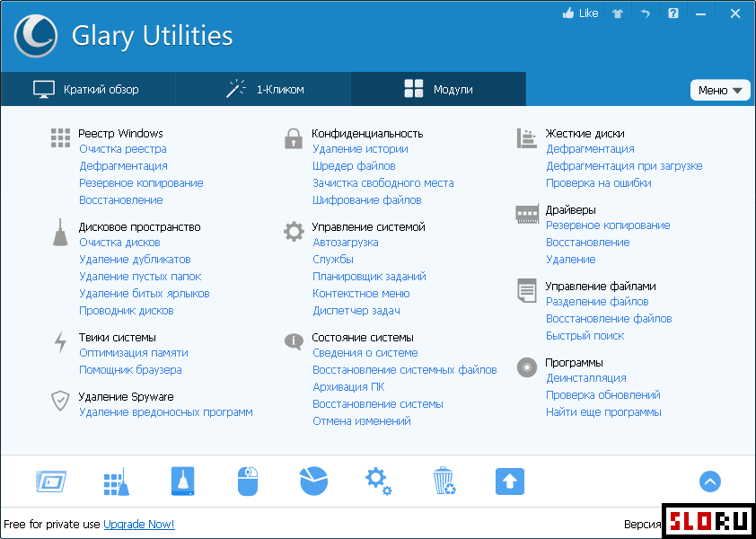Switch to Краткий обзор tab
Viewport: 756px width, 539px height.
[x=88, y=89]
